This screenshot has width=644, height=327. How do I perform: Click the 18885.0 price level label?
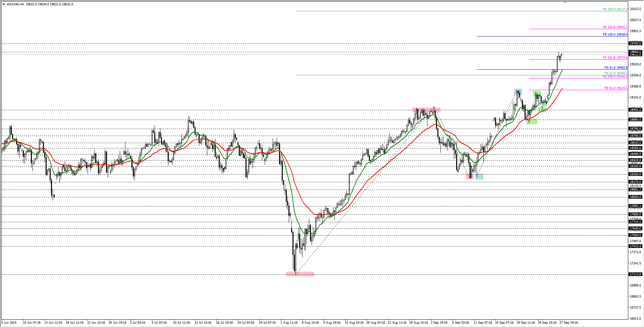point(635,120)
